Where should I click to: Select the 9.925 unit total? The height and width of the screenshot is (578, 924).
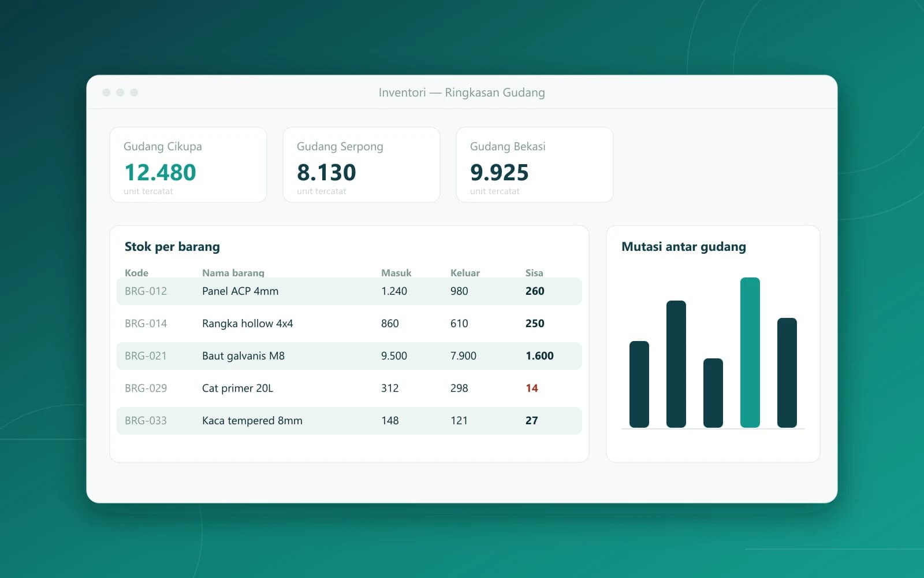pyautogui.click(x=500, y=172)
